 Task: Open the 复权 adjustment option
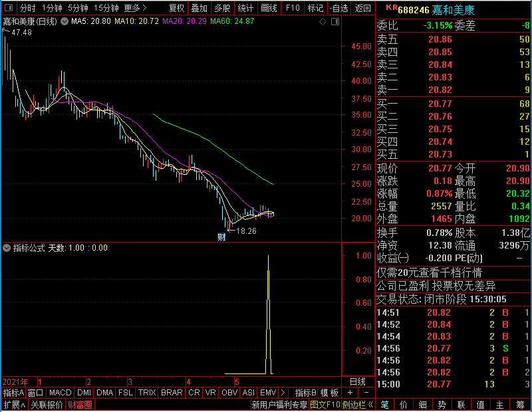pyautogui.click(x=176, y=8)
